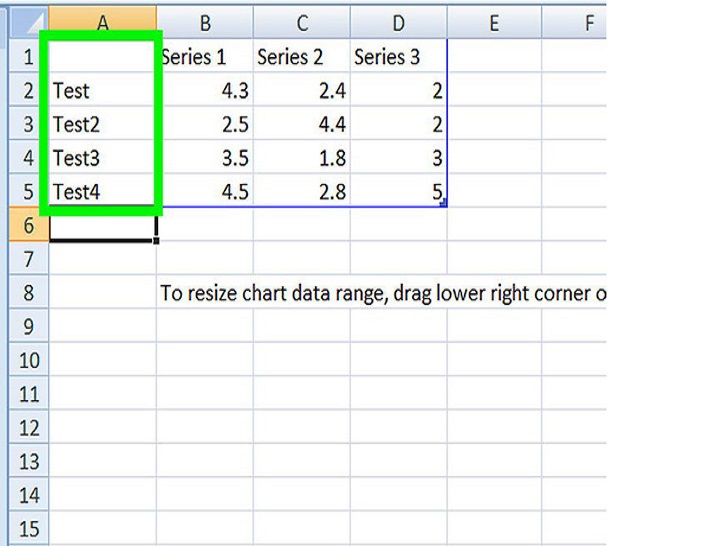Select column D header
This screenshot has width=728, height=546.
pyautogui.click(x=399, y=22)
